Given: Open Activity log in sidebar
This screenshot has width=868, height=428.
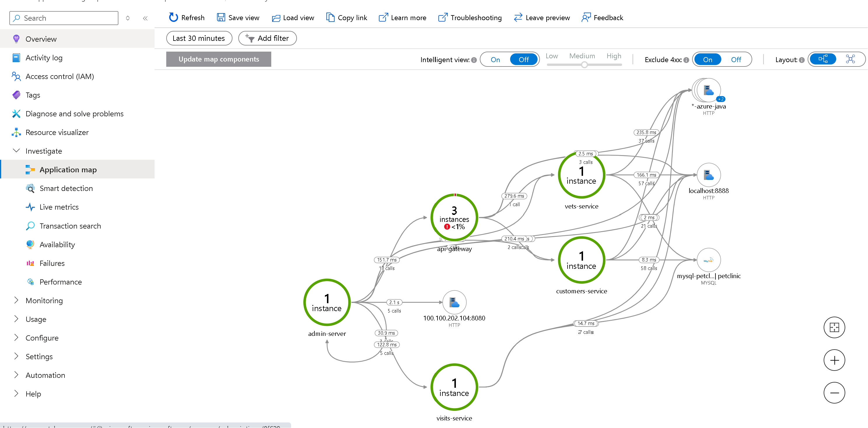Looking at the screenshot, I should 77,58.
